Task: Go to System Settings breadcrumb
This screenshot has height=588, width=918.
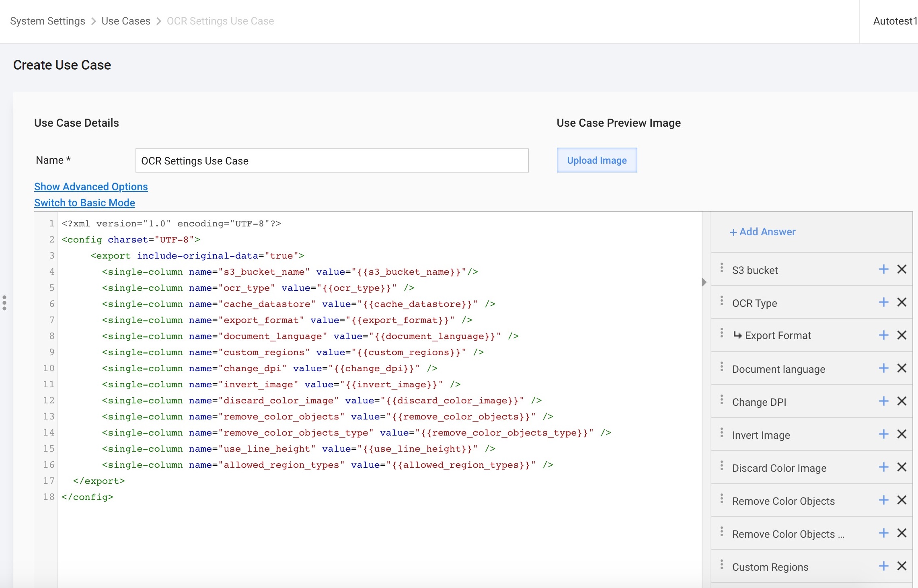Action: (47, 21)
